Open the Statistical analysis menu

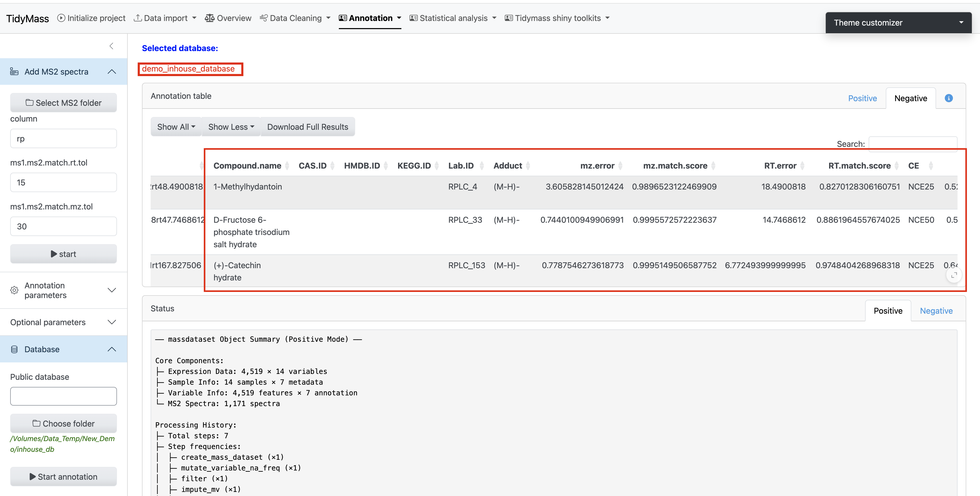point(453,18)
